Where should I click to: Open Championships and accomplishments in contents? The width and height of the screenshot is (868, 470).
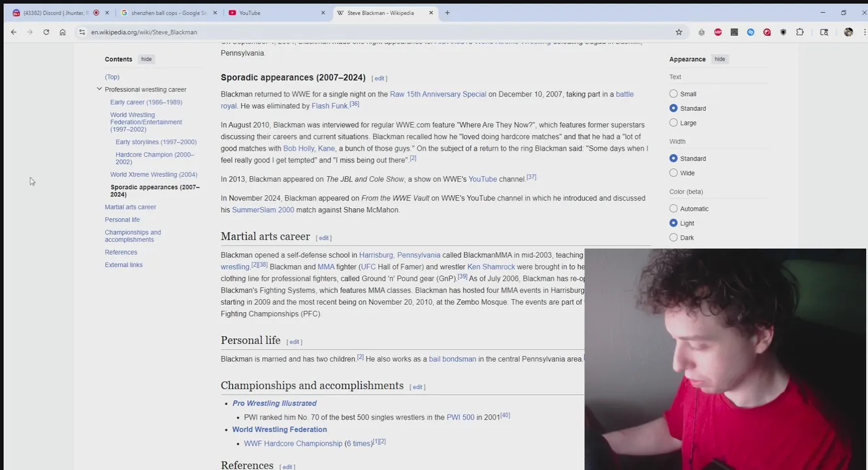(133, 236)
